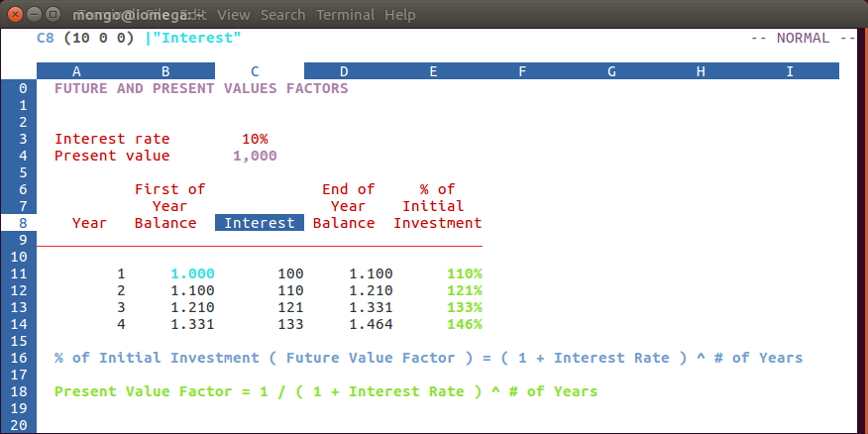Select the green 133% cell
Screen dimensions: 868x434
tap(465, 307)
